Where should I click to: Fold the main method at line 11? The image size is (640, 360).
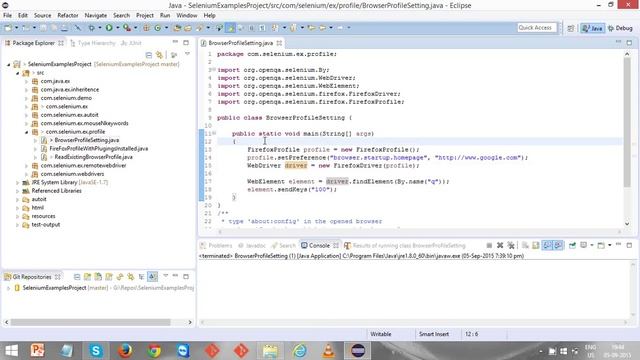214,133
